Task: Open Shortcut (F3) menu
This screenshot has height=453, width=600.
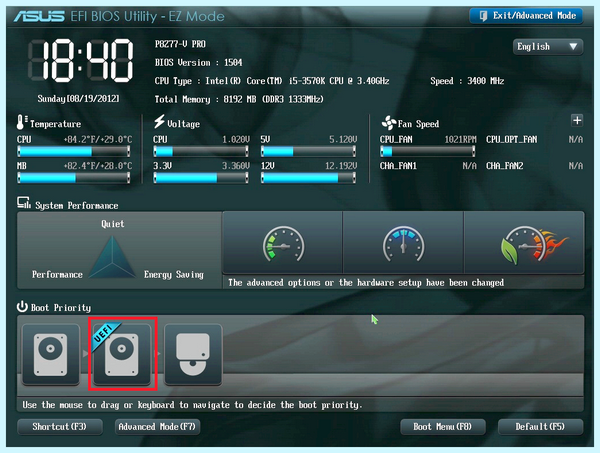Action: point(60,427)
